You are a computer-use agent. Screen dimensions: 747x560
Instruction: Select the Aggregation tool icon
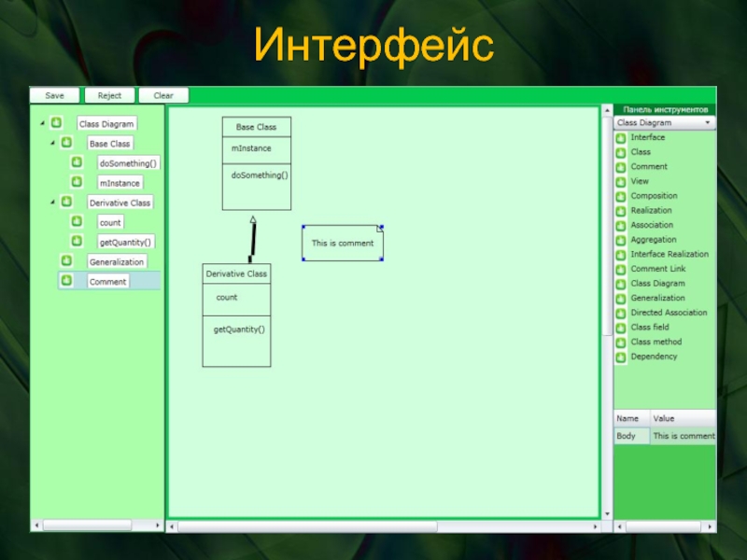pyautogui.click(x=621, y=241)
